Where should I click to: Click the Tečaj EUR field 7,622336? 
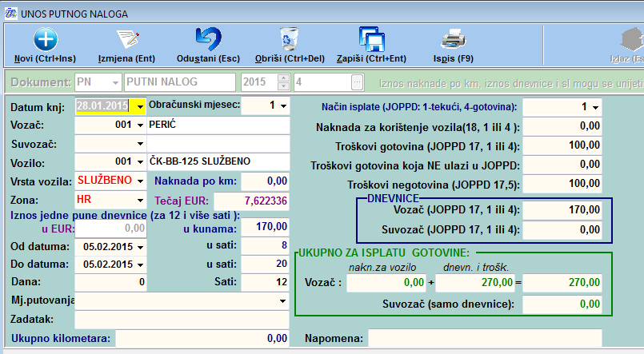tap(251, 201)
